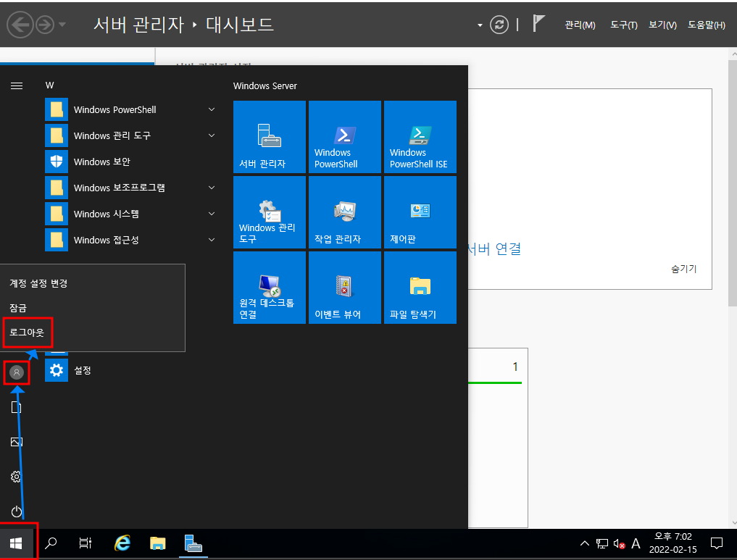
Task: Expand the Windows 관리 도구 folder chevron
Action: click(x=212, y=135)
